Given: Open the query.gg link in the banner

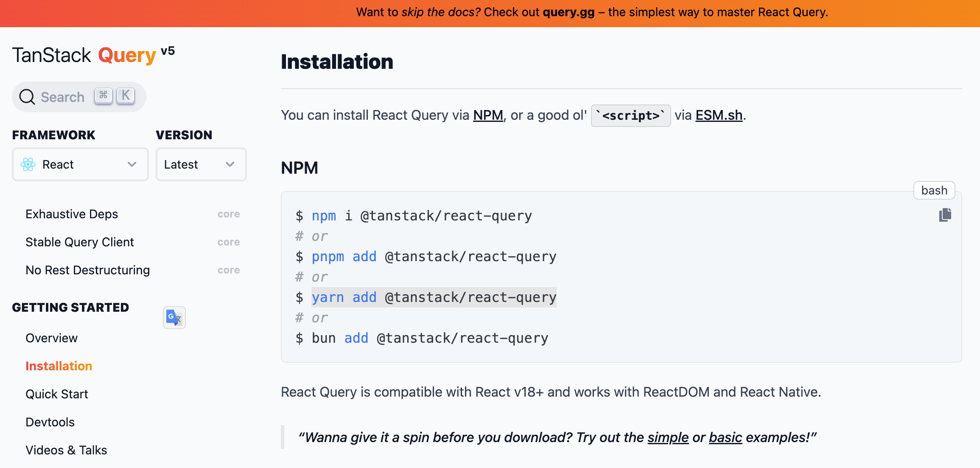Looking at the screenshot, I should pos(568,12).
